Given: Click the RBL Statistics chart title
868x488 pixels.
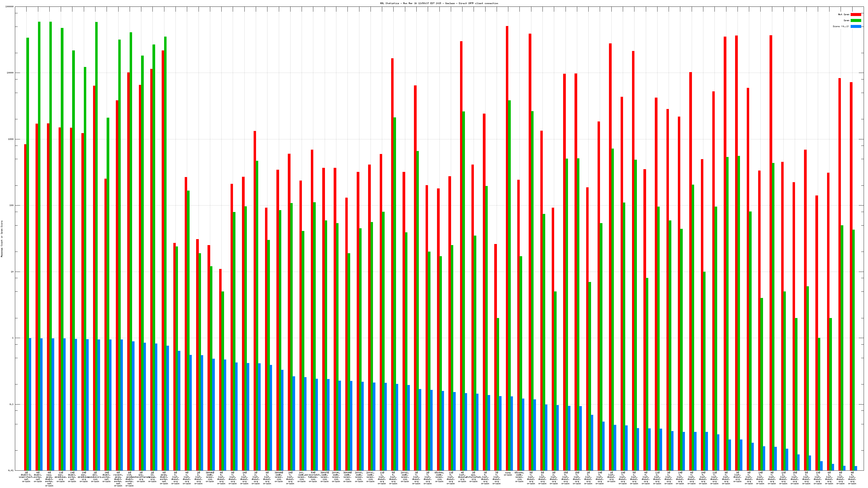Looking at the screenshot, I should [439, 3].
